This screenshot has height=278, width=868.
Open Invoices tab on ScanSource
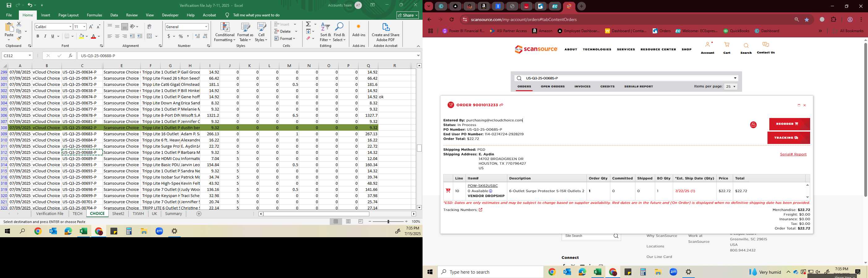582,86
